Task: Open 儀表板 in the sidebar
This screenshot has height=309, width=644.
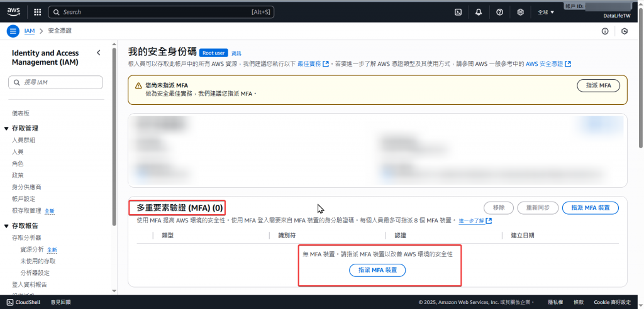Action: pos(21,114)
